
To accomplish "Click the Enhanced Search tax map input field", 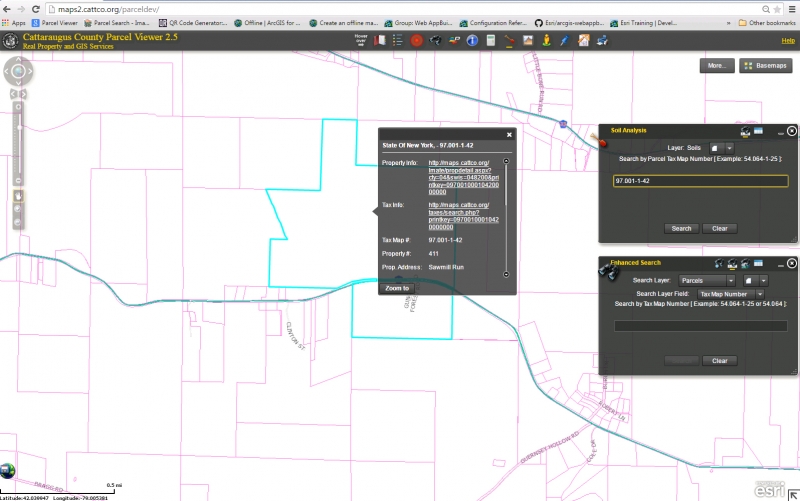I will point(700,326).
